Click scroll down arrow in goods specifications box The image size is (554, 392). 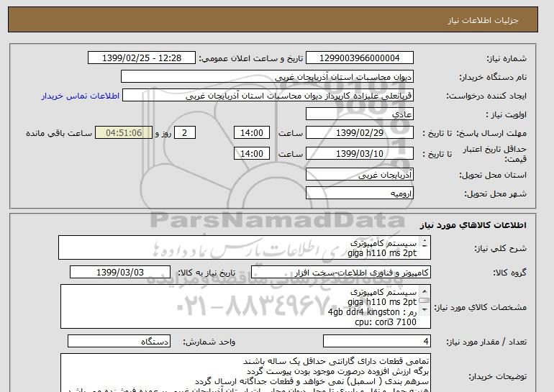(x=424, y=310)
